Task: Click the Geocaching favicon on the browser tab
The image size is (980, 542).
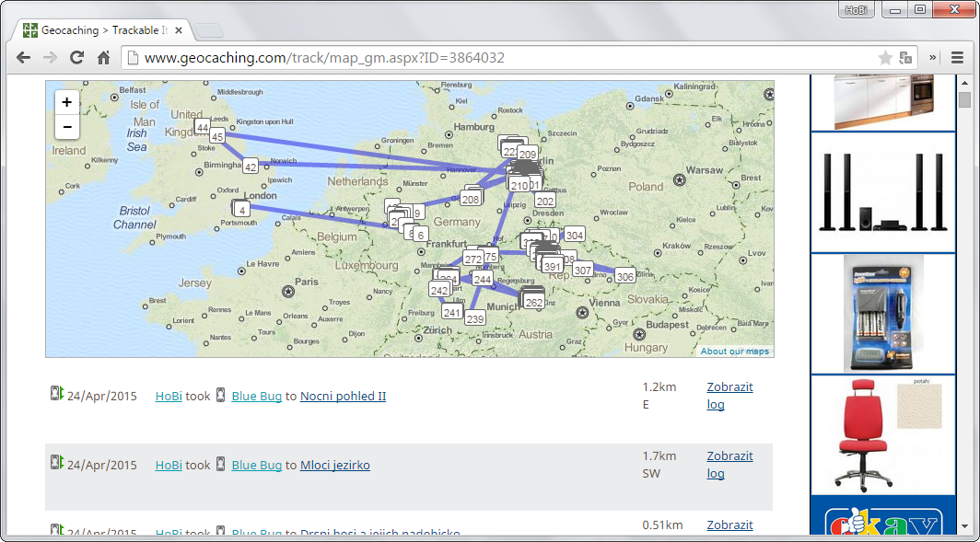Action: point(32,29)
